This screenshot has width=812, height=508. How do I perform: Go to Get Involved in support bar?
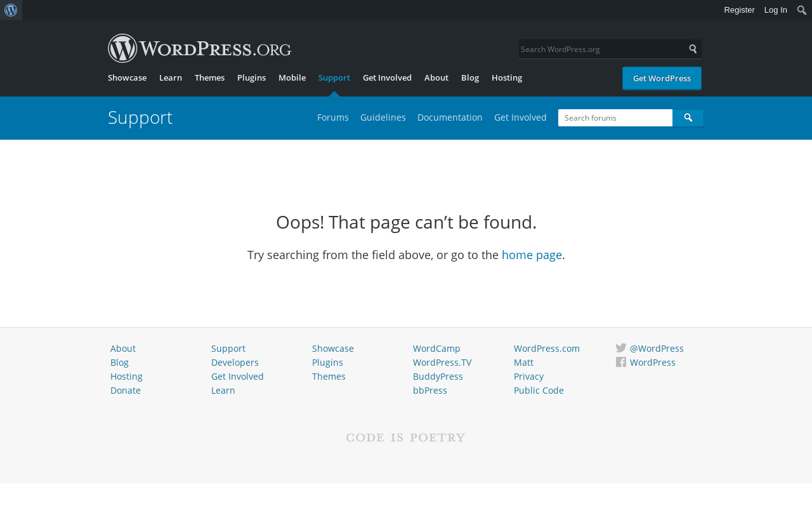click(520, 117)
